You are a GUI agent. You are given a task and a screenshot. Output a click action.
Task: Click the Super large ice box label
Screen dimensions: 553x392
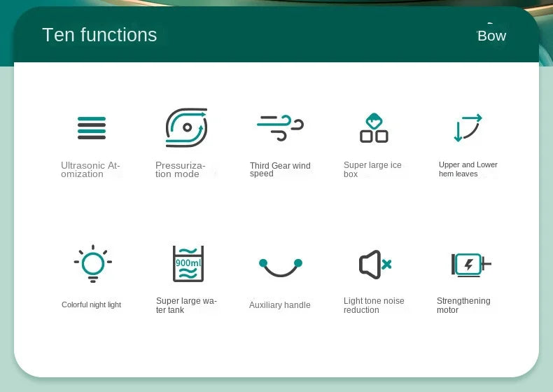[372, 170]
